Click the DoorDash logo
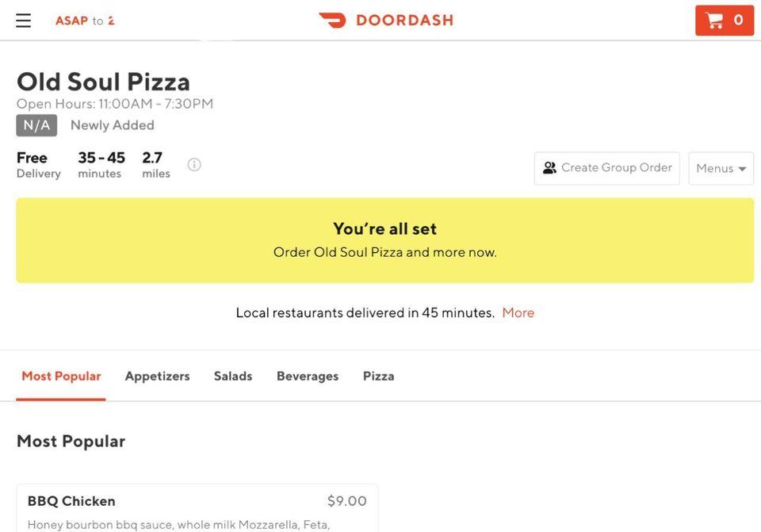Viewport: 761px width, 532px height. pos(332,21)
